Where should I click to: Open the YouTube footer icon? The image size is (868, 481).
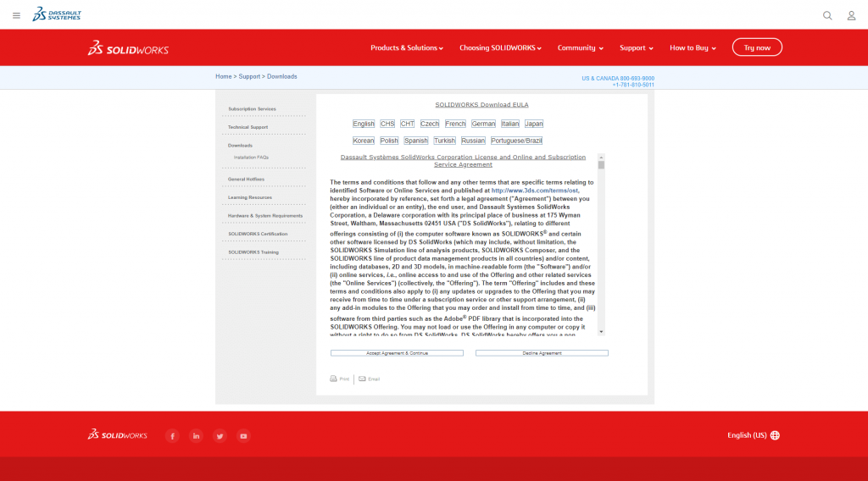(x=244, y=436)
